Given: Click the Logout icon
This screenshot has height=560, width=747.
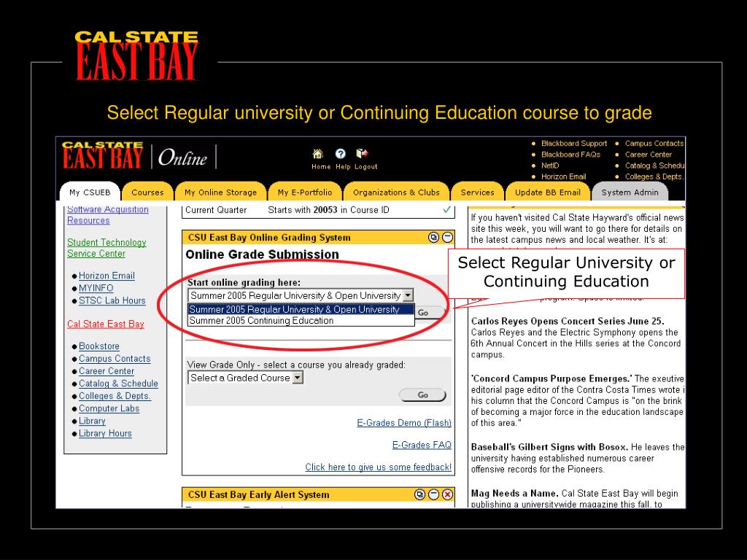Looking at the screenshot, I should 362,154.
